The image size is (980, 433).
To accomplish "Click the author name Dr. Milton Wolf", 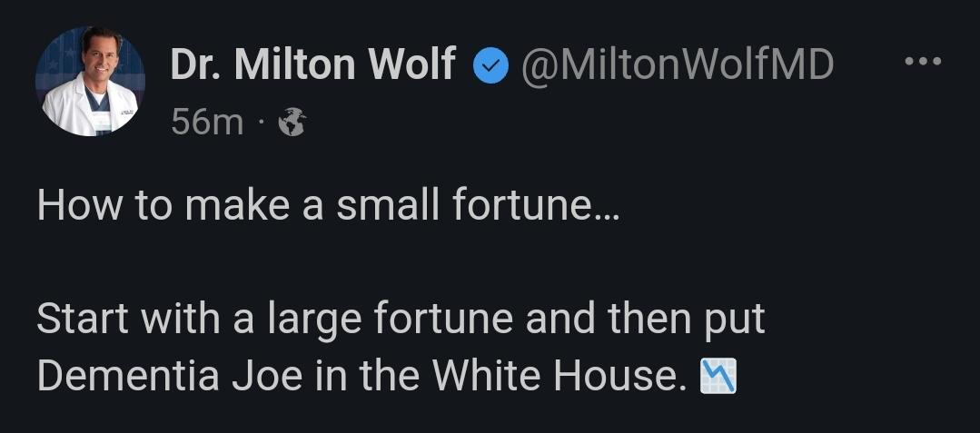I will [x=312, y=65].
